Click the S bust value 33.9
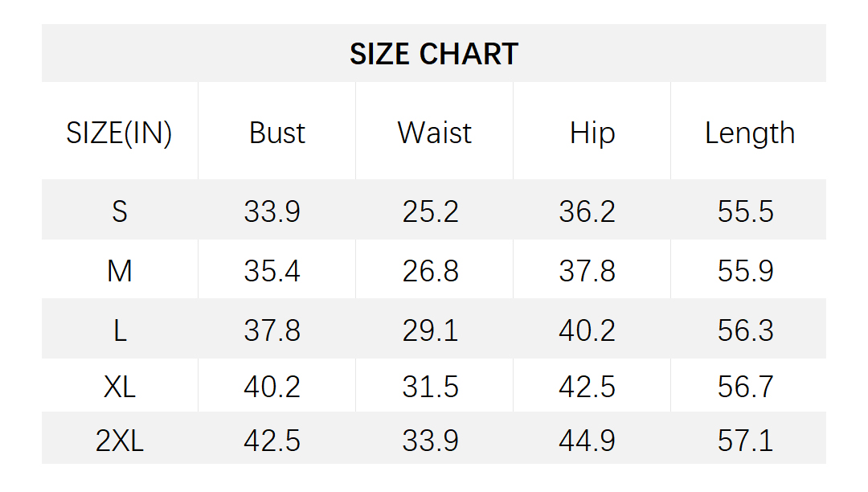The width and height of the screenshot is (868, 492). (272, 211)
